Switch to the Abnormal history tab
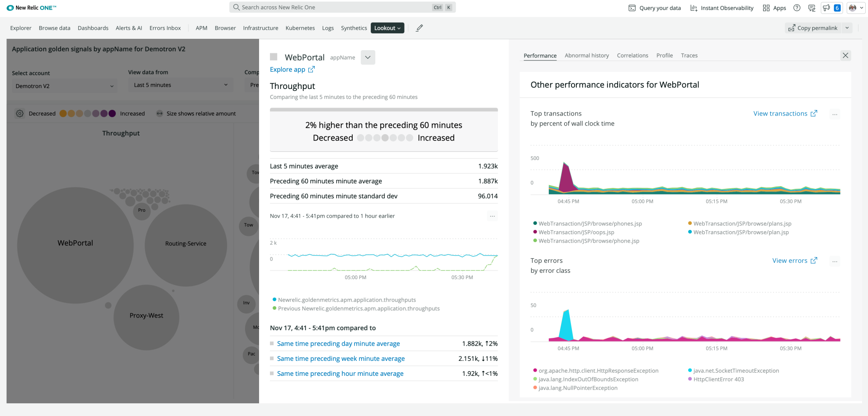Viewport: 868px width, 416px height. (x=587, y=55)
